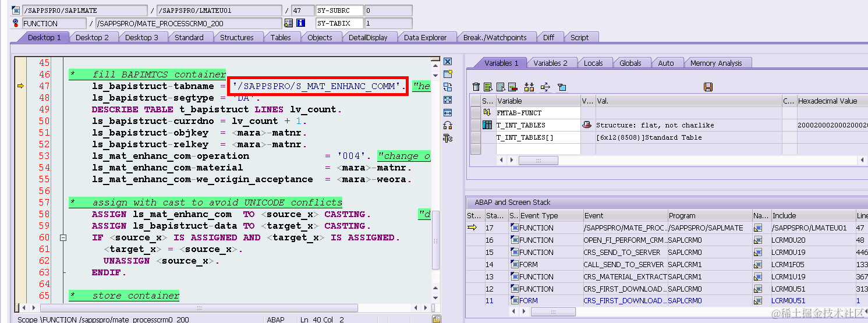This screenshot has width=868, height=323.
Task: Switch to the Auto tab
Action: point(666,63)
